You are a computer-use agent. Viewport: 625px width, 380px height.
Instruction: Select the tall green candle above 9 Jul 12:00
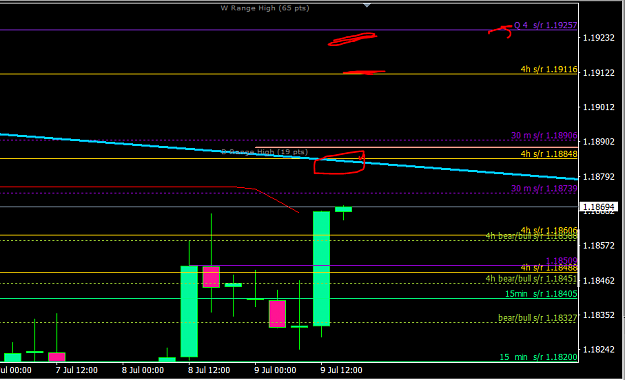[x=321, y=269]
